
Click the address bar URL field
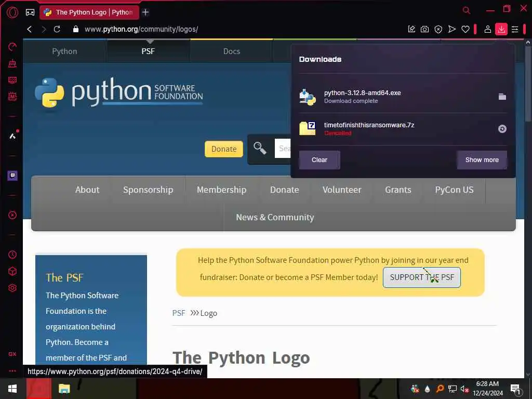pyautogui.click(x=141, y=29)
